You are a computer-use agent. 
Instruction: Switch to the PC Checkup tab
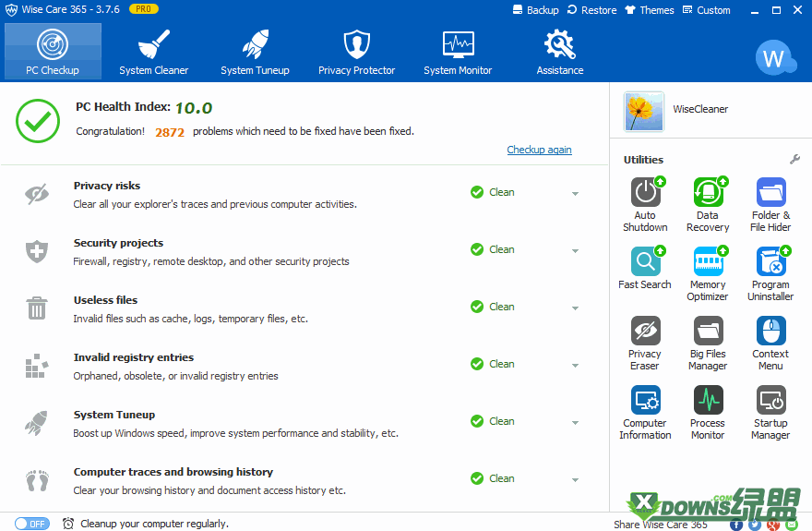tap(53, 52)
